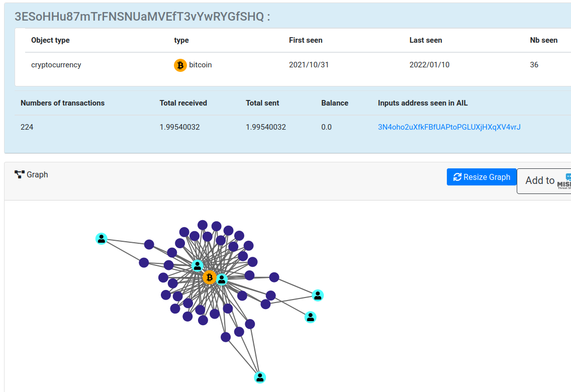Click the Last seen column header
Image resolution: width=571 pixels, height=392 pixels.
[426, 40]
